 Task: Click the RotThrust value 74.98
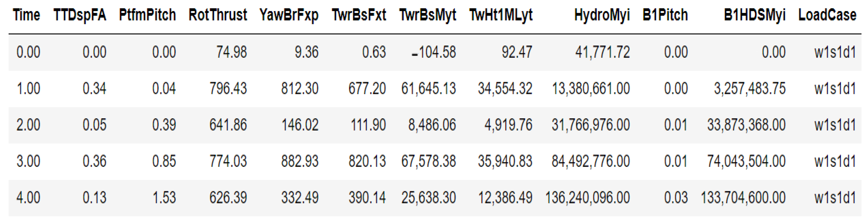(x=232, y=52)
